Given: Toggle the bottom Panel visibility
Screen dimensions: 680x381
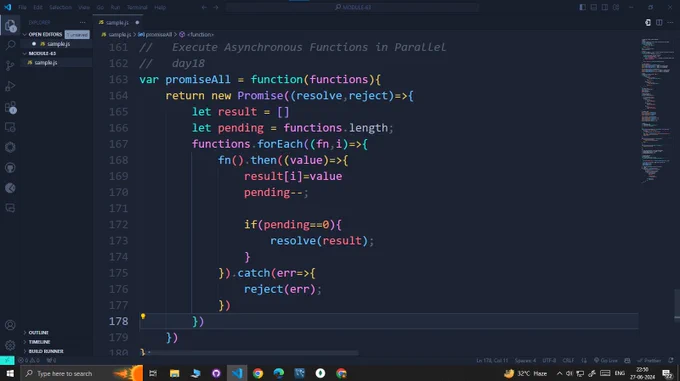Looking at the screenshot, I should pyautogui.click(x=593, y=7).
